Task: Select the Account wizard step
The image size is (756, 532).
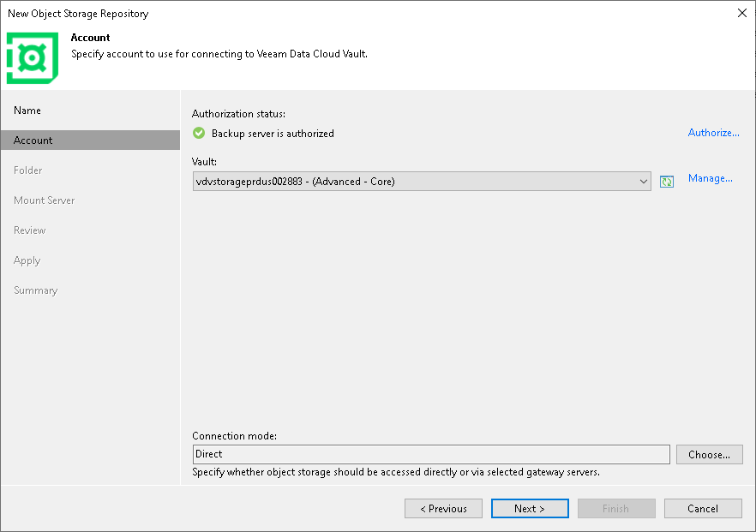Action: 90,140
